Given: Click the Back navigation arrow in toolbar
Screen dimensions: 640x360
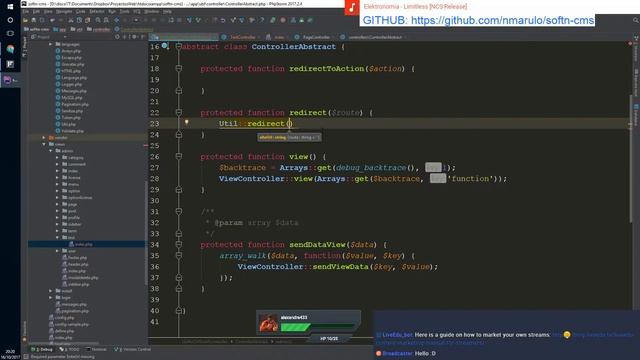Looking at the screenshot, I should coord(116,20).
